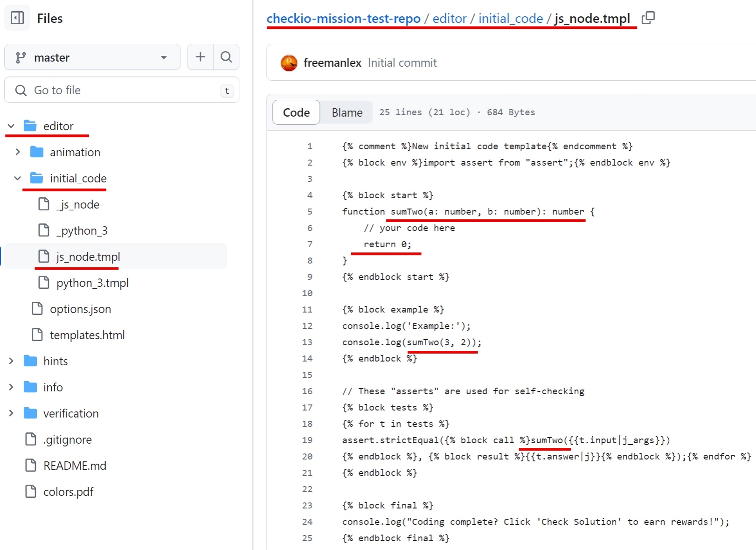Open freemanlex user avatar

click(289, 63)
